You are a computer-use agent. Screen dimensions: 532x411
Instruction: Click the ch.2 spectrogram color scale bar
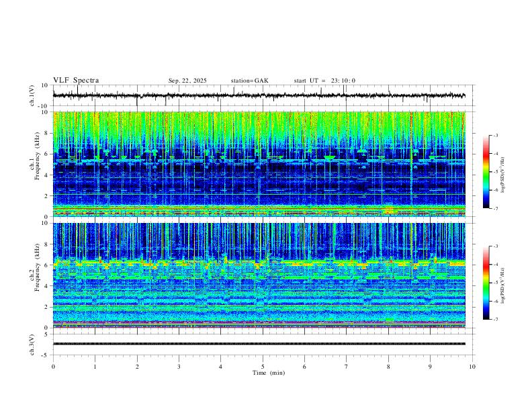click(486, 283)
